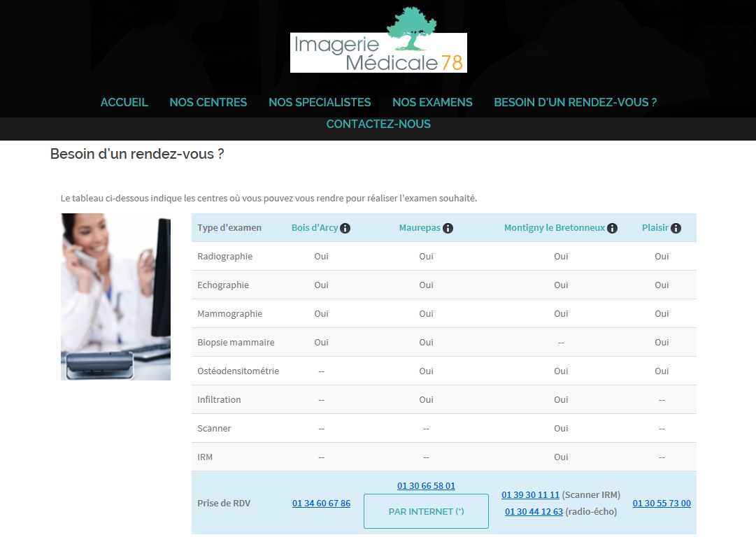Viewport: 756px width, 542px height.
Task: Select the Scanner row label
Action: pos(214,428)
